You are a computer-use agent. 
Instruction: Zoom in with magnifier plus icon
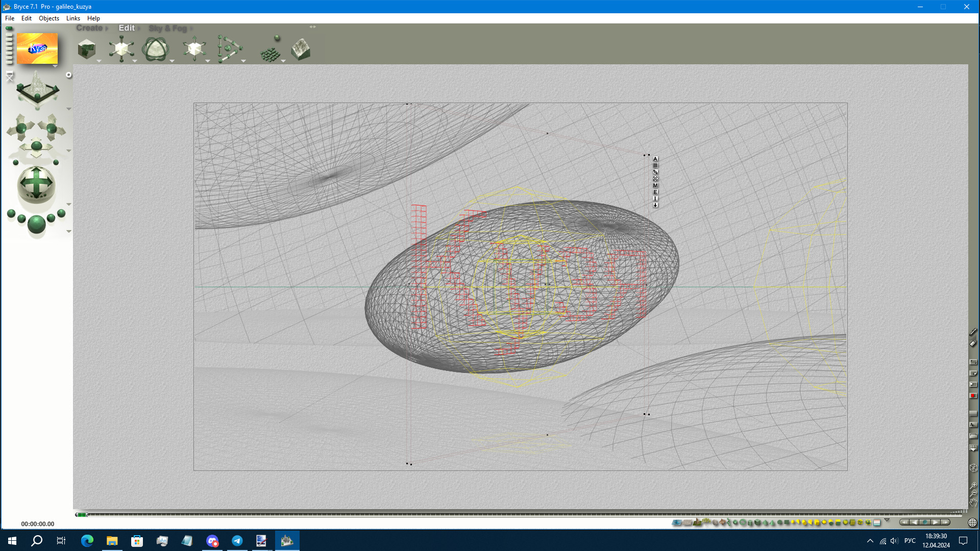(973, 486)
